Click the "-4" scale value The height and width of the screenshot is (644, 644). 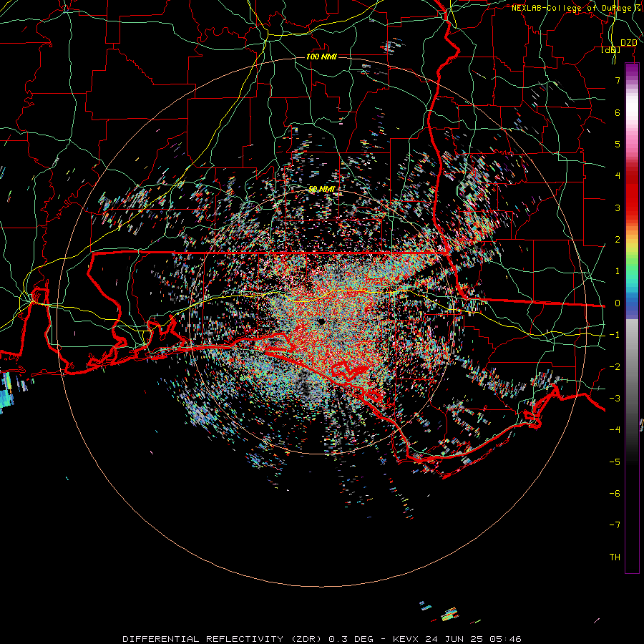(615, 430)
